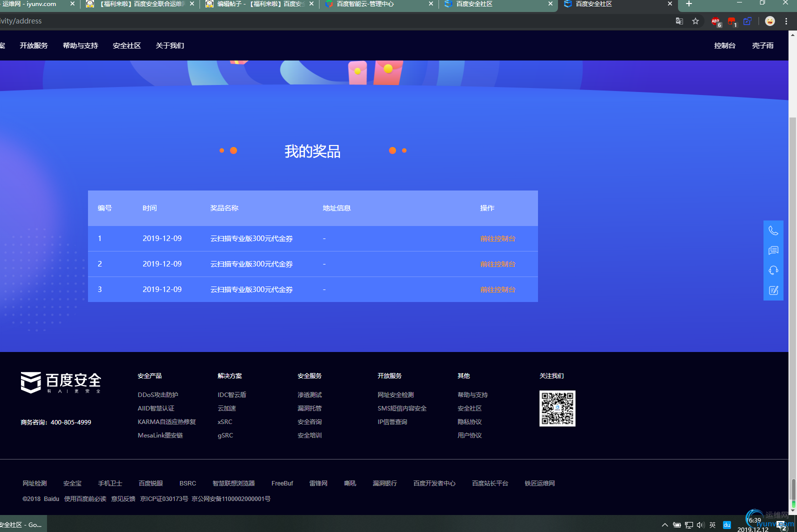The width and height of the screenshot is (797, 532).
Task: Open BSRC link in bottom footer
Action: (x=187, y=483)
